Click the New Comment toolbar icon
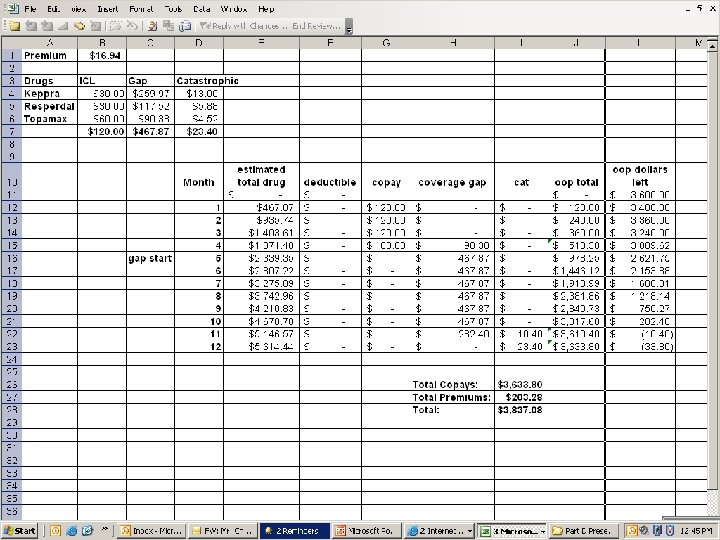This screenshot has width=720, height=540. (15, 26)
